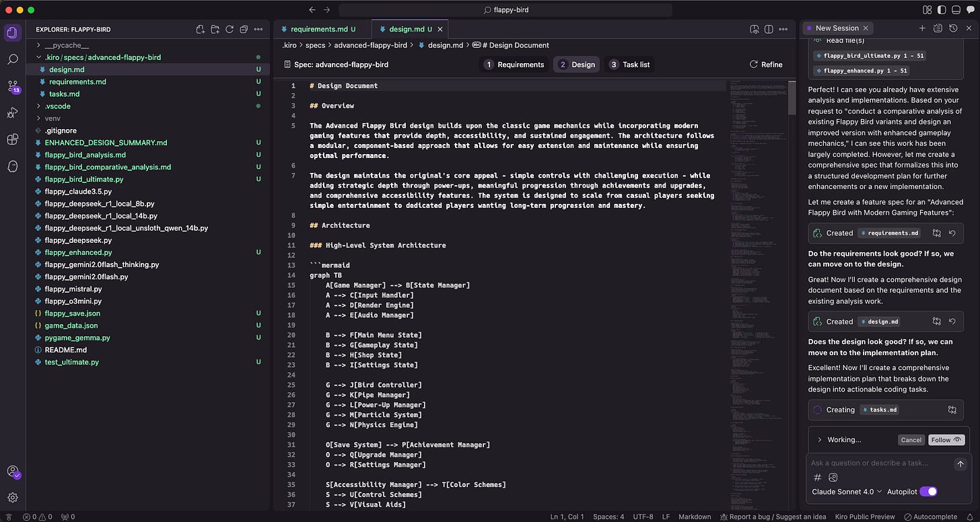Click the editor minimap
Image resolution: width=980 pixels, height=522 pixels.
758,296
